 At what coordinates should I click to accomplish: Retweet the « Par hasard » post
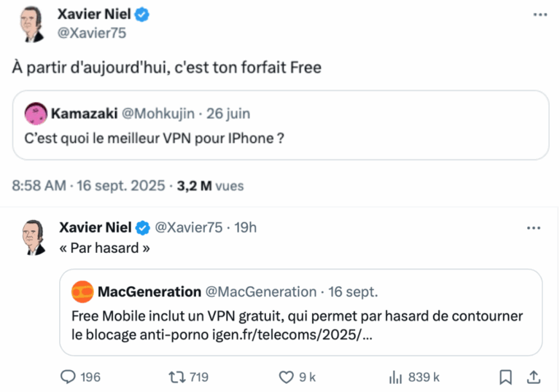click(x=176, y=377)
